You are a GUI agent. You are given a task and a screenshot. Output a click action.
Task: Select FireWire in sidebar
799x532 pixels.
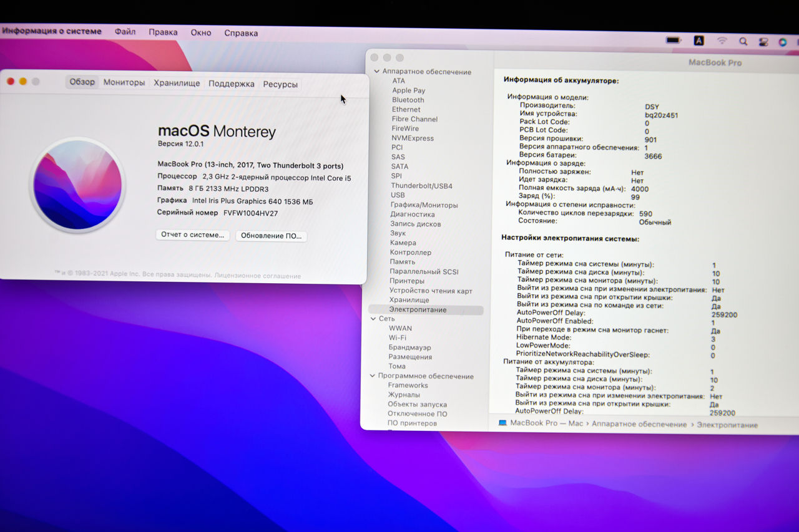tap(405, 128)
